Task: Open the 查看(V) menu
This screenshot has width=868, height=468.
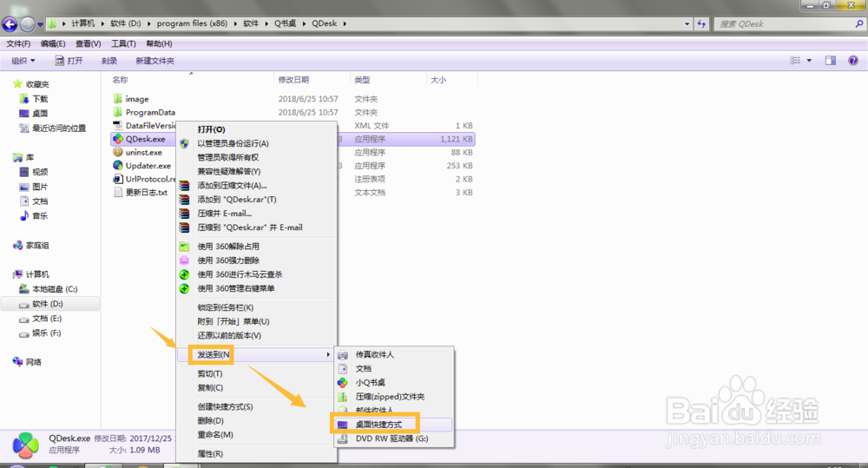Action: click(88, 43)
